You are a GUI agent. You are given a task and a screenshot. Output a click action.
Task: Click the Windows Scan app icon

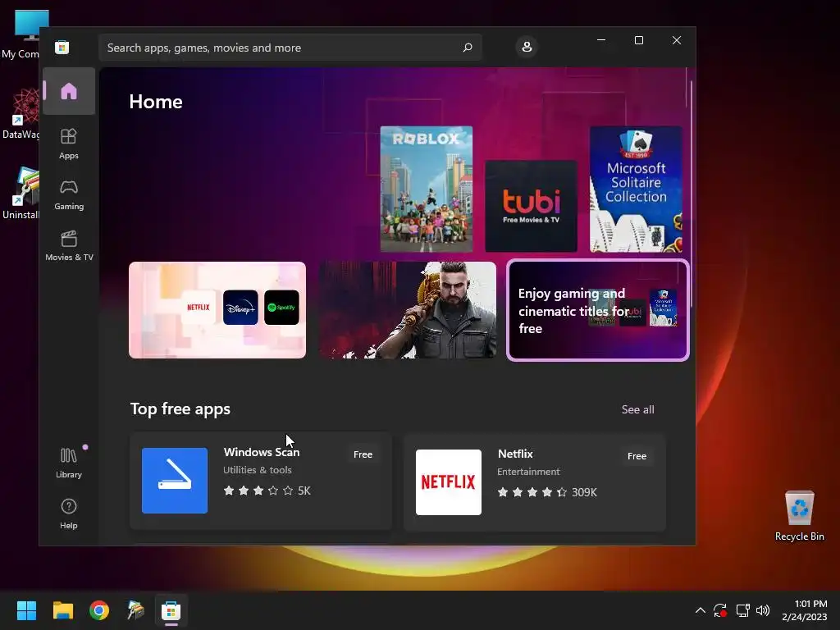tap(175, 481)
